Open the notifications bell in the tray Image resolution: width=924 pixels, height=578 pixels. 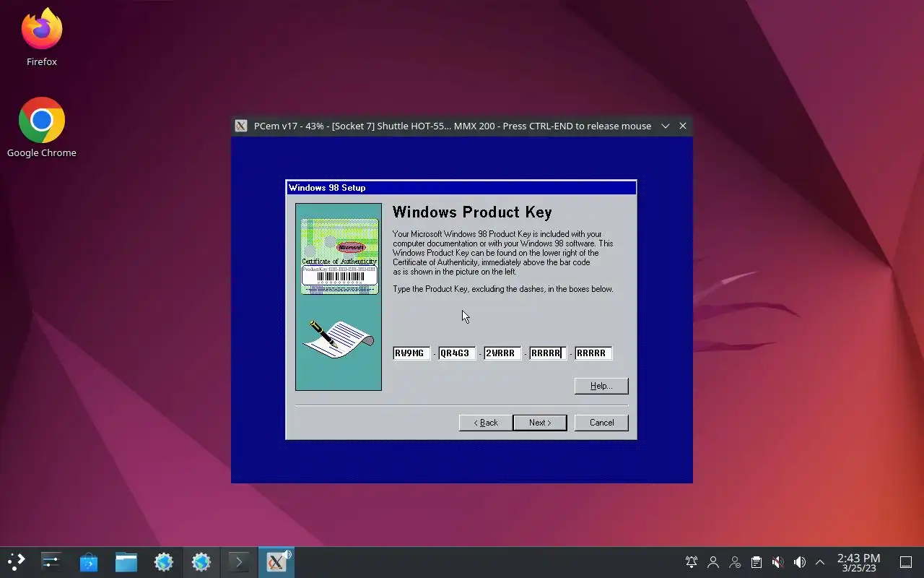692,562
